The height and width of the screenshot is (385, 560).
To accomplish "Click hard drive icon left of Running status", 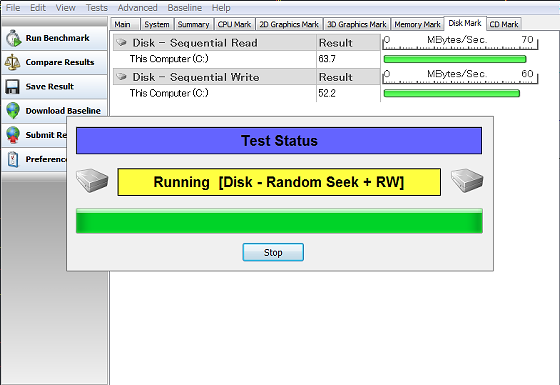I will [92, 181].
